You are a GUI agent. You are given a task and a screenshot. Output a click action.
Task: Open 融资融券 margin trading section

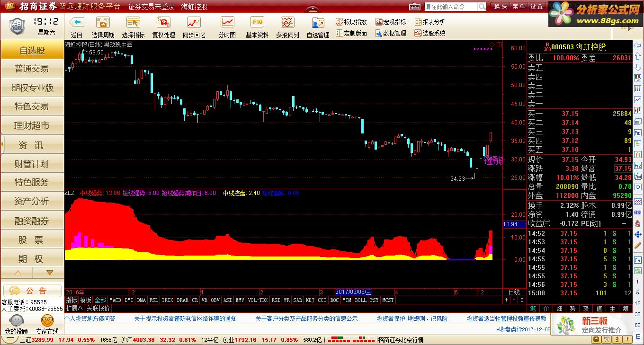click(32, 221)
